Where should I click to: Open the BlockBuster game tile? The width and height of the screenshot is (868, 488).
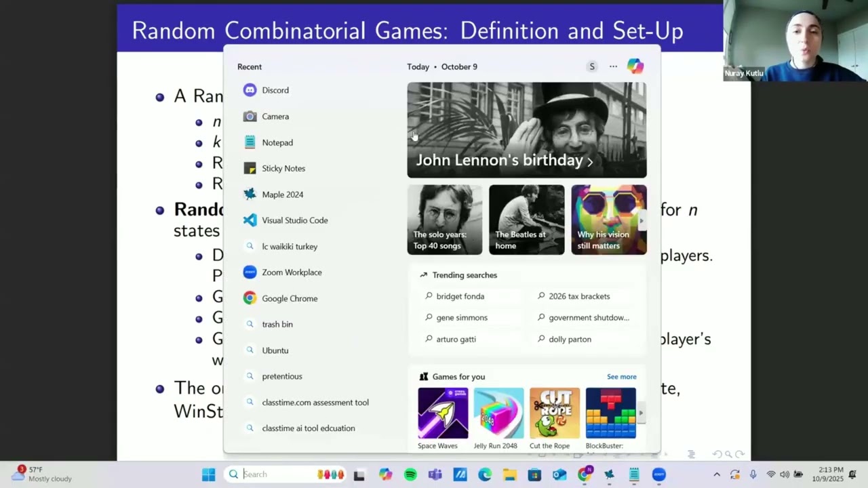610,419
